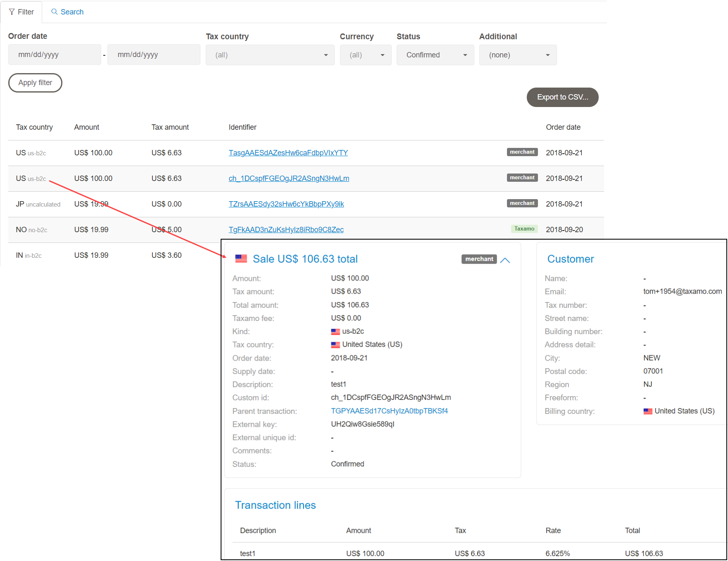Screen dimensions: 728x561
Task: Open the Currency dropdown
Action: pos(366,55)
